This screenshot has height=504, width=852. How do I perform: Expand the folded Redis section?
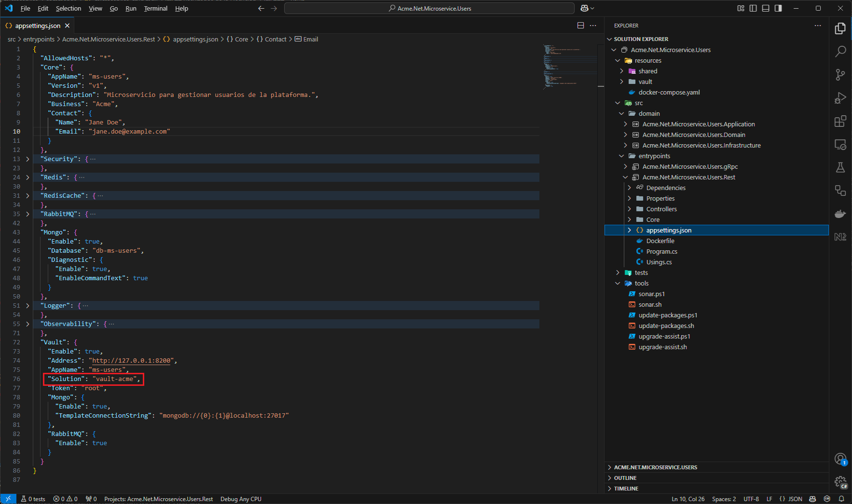tap(27, 177)
